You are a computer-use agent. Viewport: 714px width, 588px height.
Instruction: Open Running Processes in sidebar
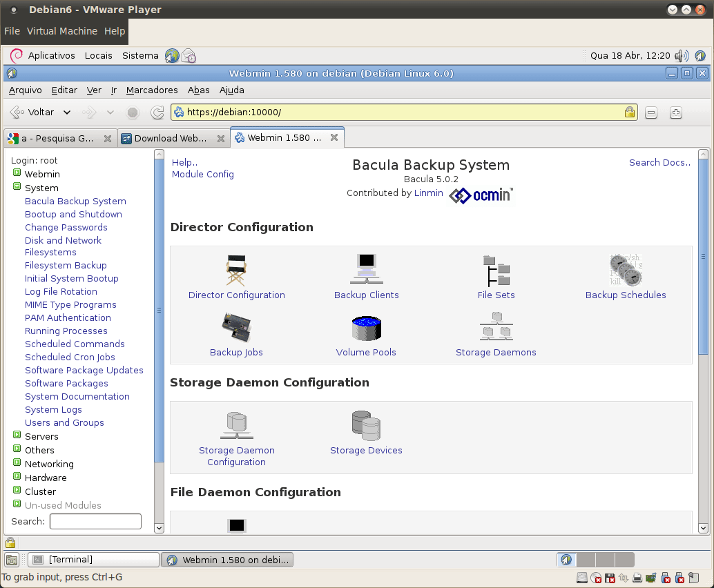(66, 331)
